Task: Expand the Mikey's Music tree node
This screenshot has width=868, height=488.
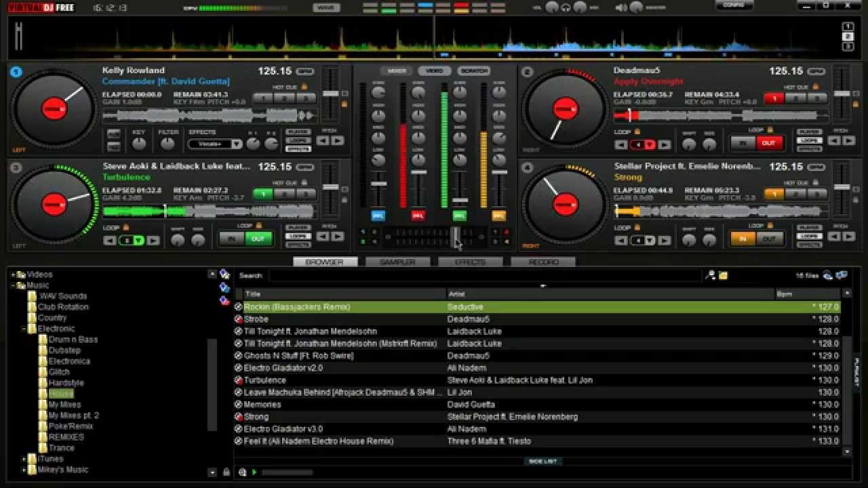Action: pos(24,470)
